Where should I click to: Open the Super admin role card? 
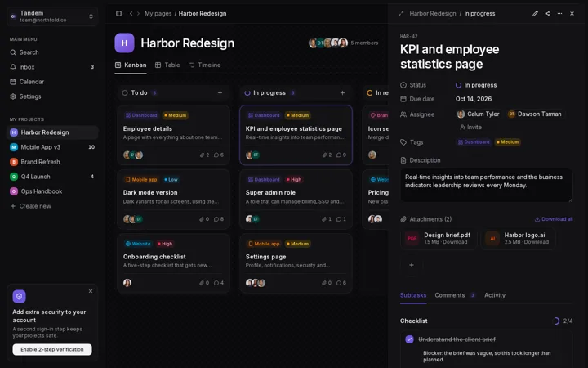[x=296, y=199]
